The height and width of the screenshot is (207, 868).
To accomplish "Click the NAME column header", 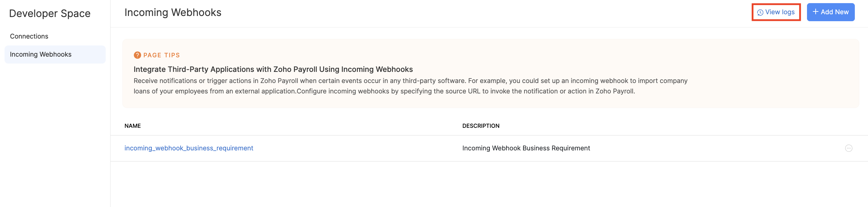I will [133, 126].
